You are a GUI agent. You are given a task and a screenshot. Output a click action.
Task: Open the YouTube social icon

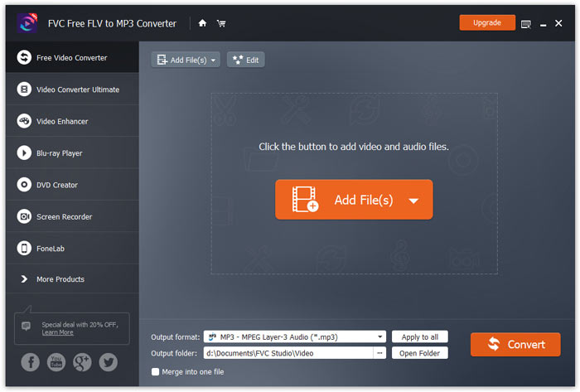(x=56, y=362)
